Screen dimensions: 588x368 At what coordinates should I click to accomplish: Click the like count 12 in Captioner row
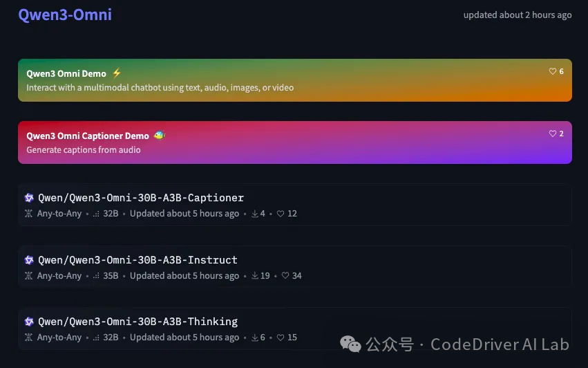[x=292, y=214]
